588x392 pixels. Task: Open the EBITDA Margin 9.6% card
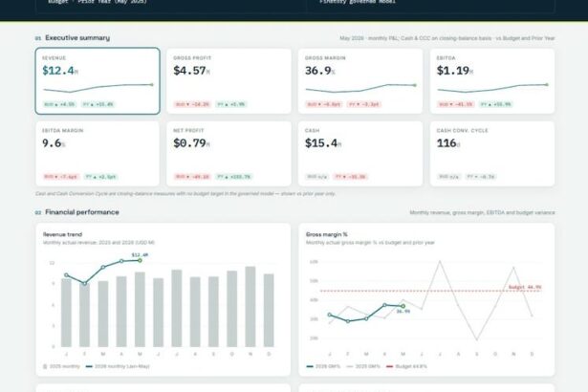click(x=98, y=153)
